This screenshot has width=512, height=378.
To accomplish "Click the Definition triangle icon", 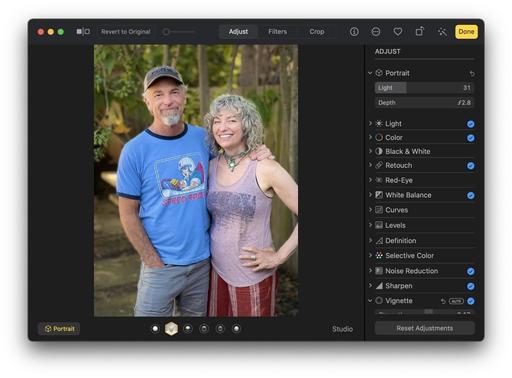I will click(379, 241).
